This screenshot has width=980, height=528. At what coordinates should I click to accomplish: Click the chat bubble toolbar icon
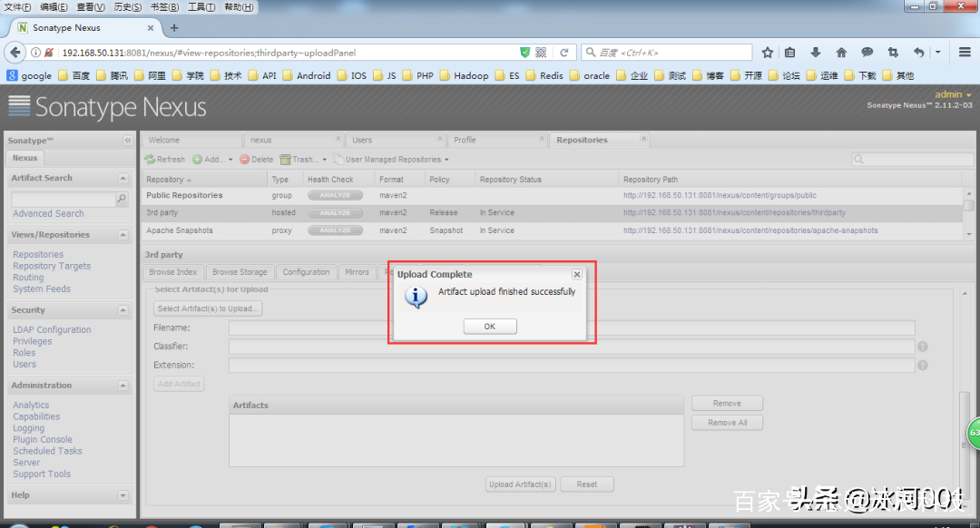point(867,53)
